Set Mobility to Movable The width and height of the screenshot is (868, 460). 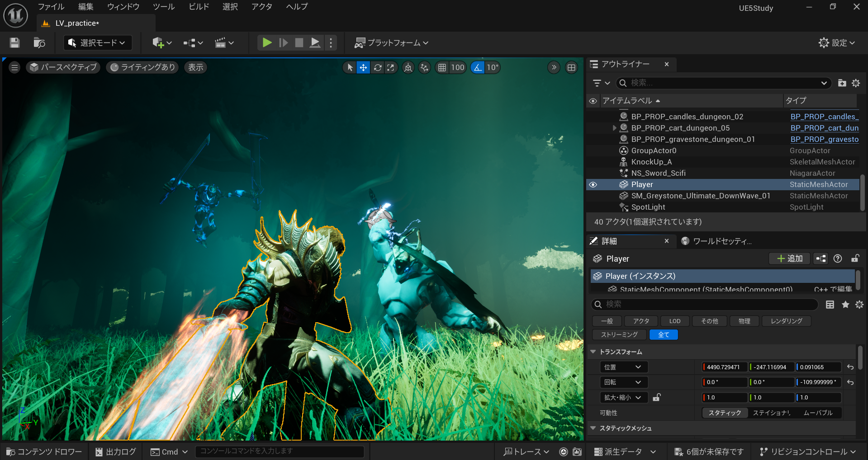tap(818, 413)
